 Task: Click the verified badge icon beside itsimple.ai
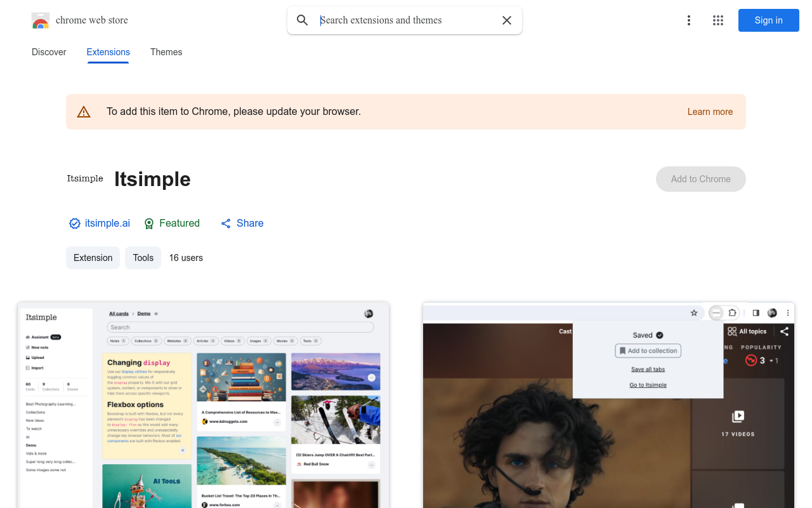75,224
